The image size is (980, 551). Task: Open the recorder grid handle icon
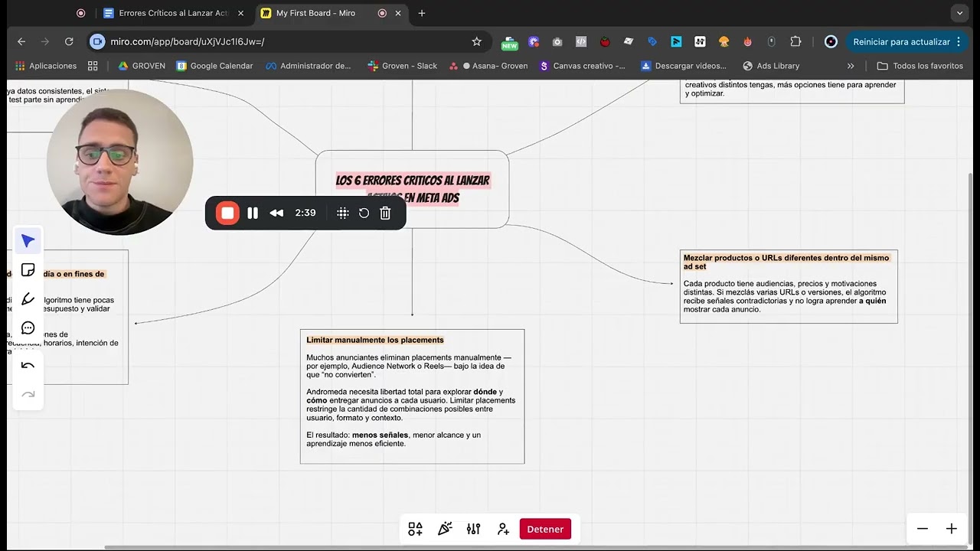(343, 213)
